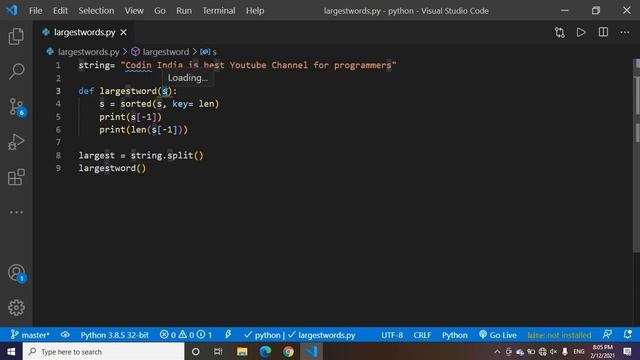
Task: Run Python file with play button
Action: (581, 32)
